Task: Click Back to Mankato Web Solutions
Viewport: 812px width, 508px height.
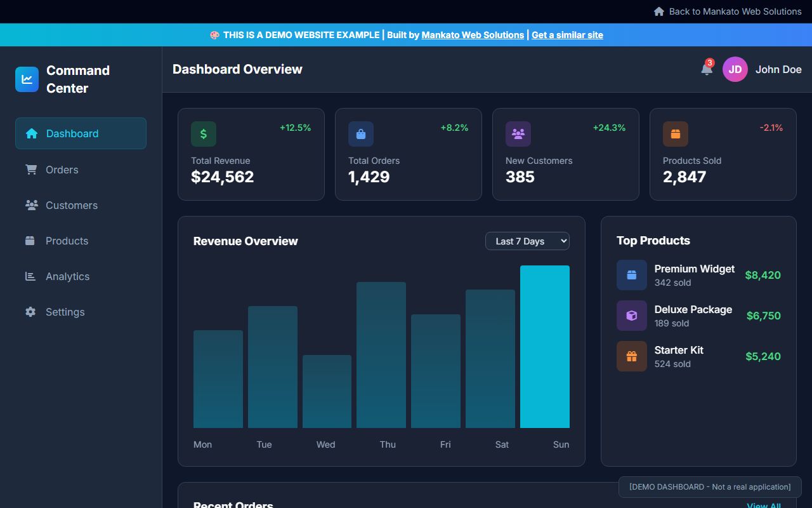Action: click(735, 11)
